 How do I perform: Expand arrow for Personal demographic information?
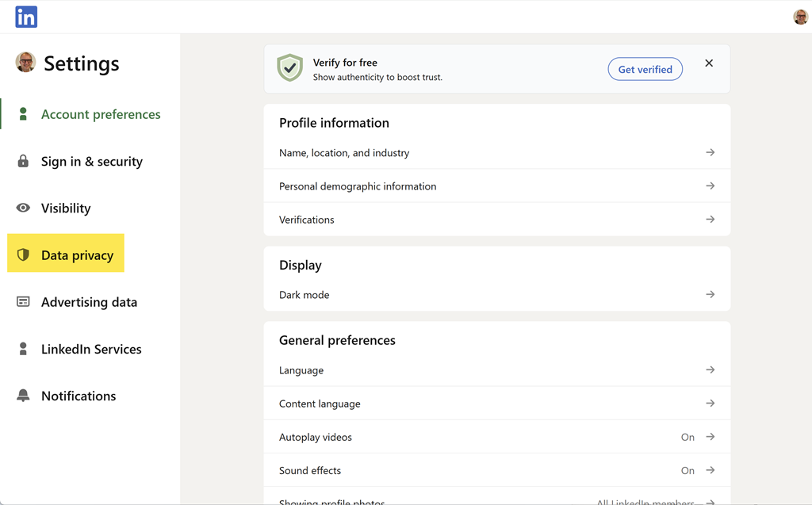[710, 186]
